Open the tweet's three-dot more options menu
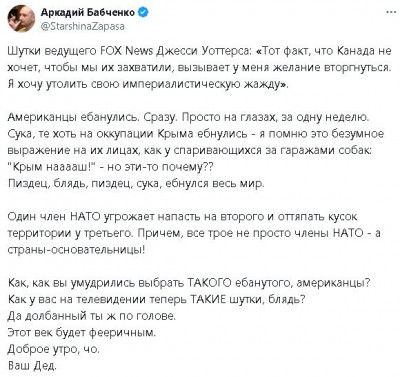The image size is (400, 377). click(x=391, y=12)
